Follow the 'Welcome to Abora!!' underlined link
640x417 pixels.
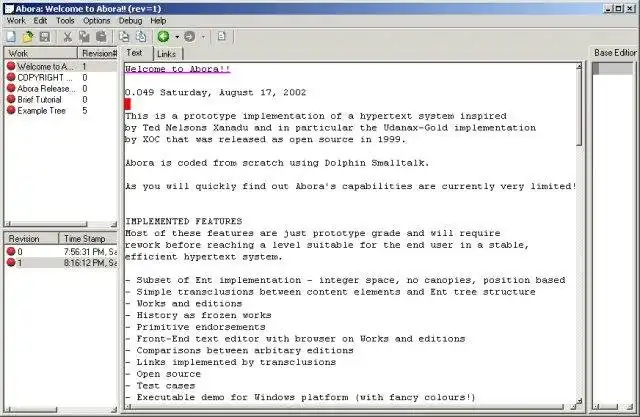pyautogui.click(x=178, y=69)
